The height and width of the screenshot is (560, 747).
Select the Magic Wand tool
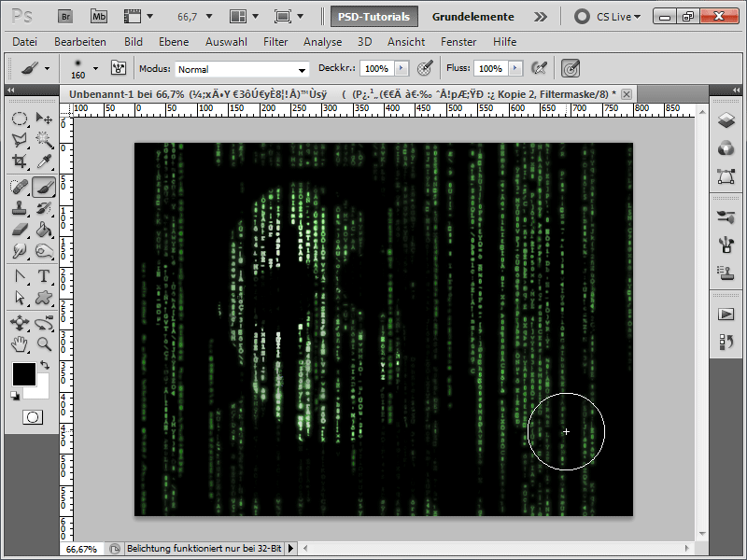click(44, 139)
